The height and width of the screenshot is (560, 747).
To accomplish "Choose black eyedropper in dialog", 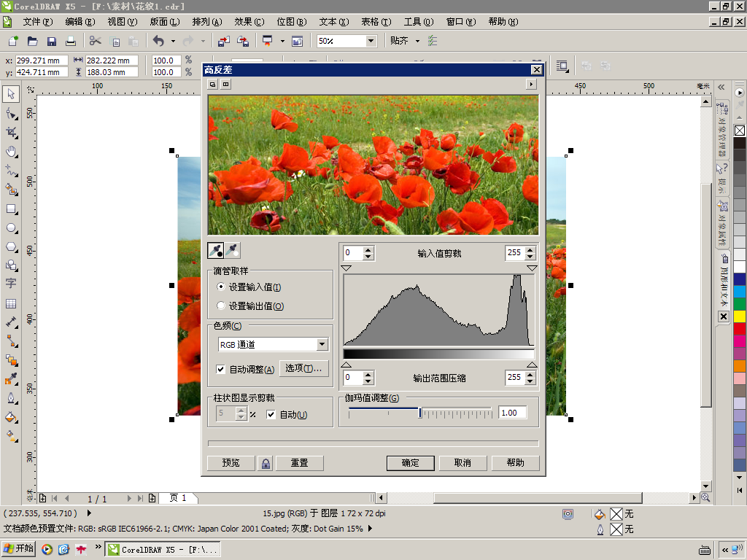I will [x=216, y=250].
